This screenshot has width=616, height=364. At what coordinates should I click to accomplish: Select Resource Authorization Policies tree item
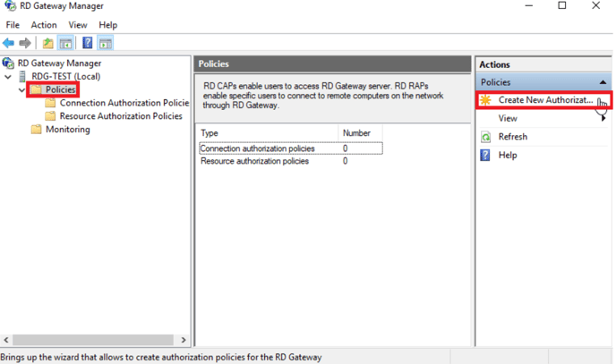[x=121, y=116]
